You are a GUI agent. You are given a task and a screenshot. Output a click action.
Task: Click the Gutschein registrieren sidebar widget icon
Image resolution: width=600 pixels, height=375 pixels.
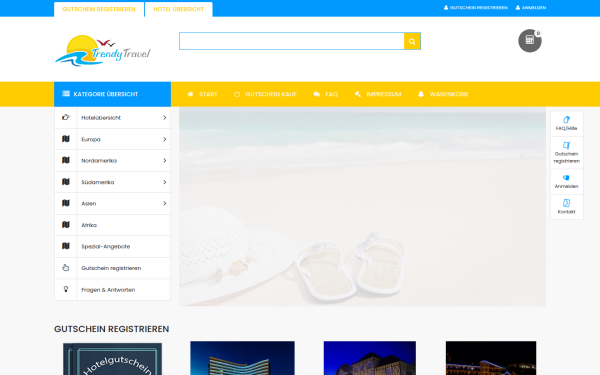pyautogui.click(x=566, y=145)
